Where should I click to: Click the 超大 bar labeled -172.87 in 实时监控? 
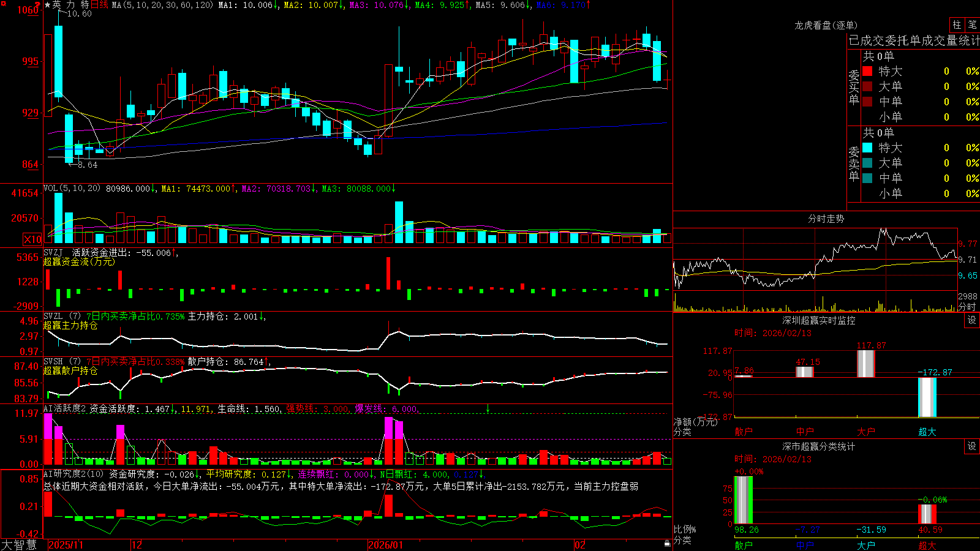(927, 397)
